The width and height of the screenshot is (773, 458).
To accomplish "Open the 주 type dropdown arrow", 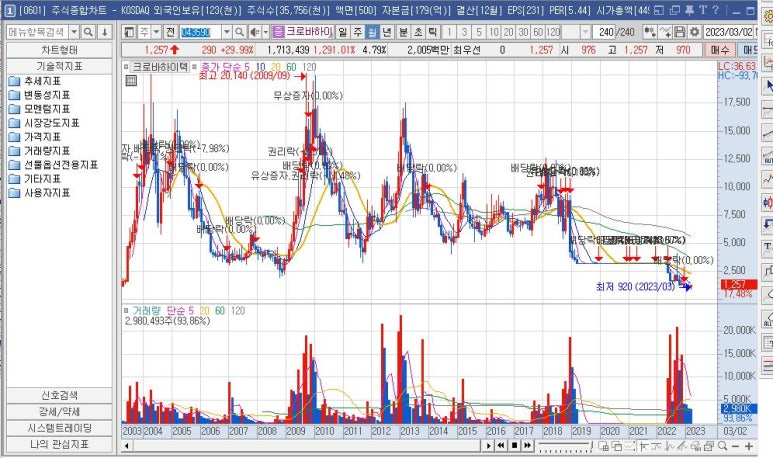I will (156, 32).
